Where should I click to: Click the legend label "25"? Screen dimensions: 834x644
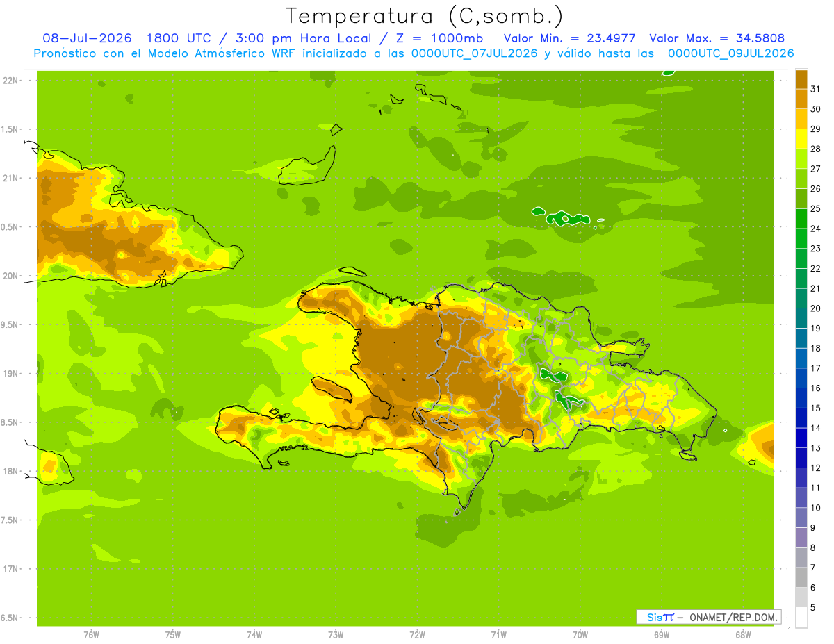[x=816, y=208]
